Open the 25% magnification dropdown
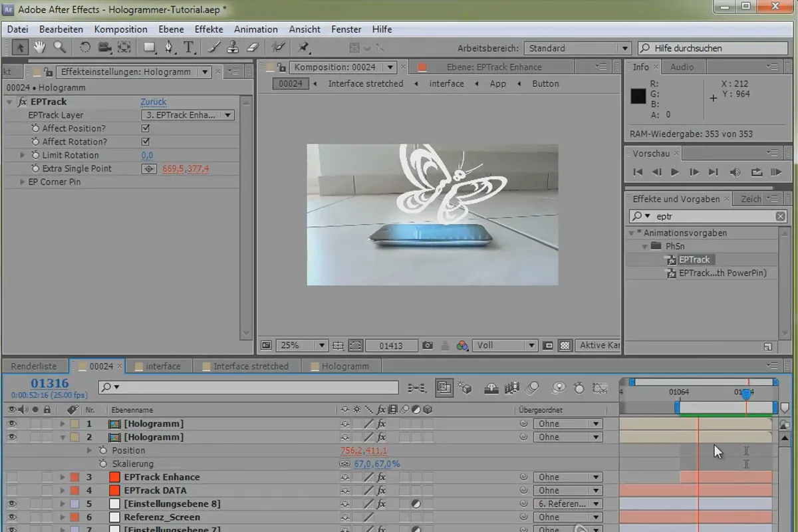Screen dimensions: 798x532 click(303, 345)
